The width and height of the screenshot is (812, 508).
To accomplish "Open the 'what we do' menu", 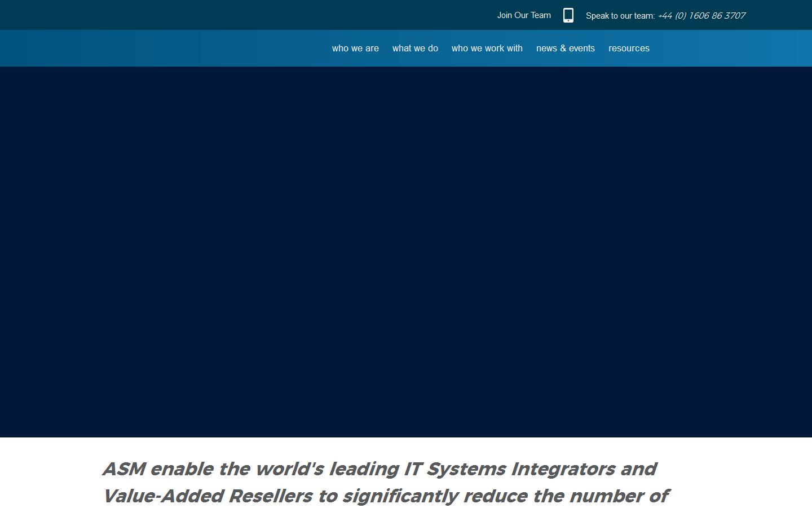I will [415, 49].
